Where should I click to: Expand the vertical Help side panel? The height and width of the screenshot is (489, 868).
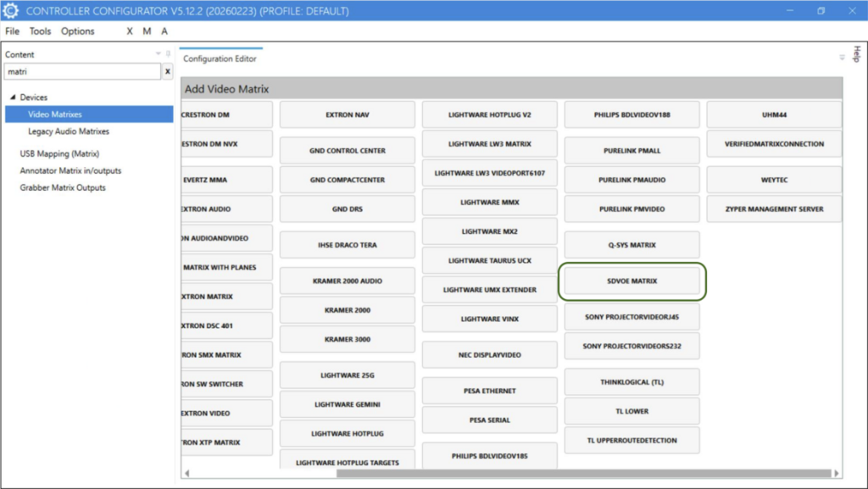(x=856, y=53)
